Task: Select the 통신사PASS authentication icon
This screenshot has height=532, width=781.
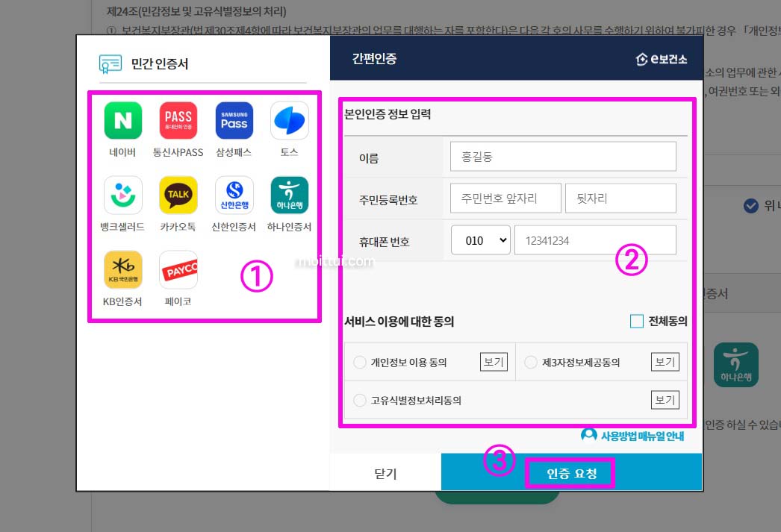Action: click(x=178, y=120)
